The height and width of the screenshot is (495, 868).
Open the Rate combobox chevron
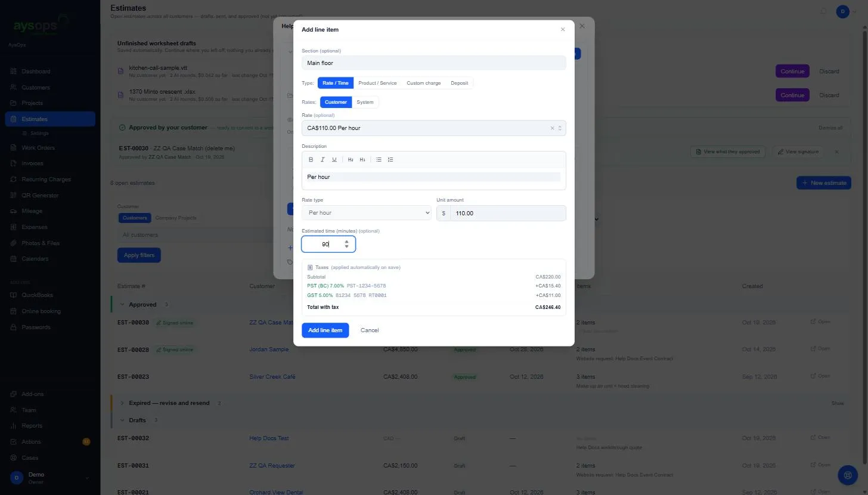(560, 128)
